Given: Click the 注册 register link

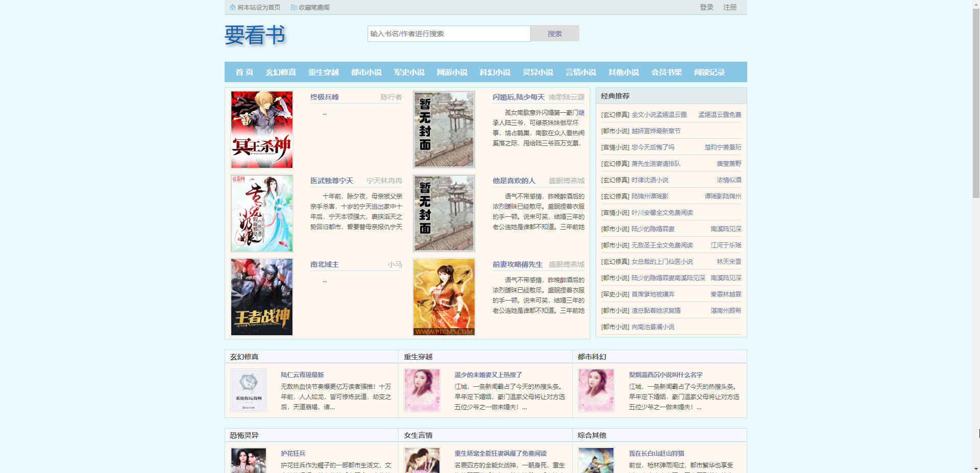Looking at the screenshot, I should [x=730, y=8].
